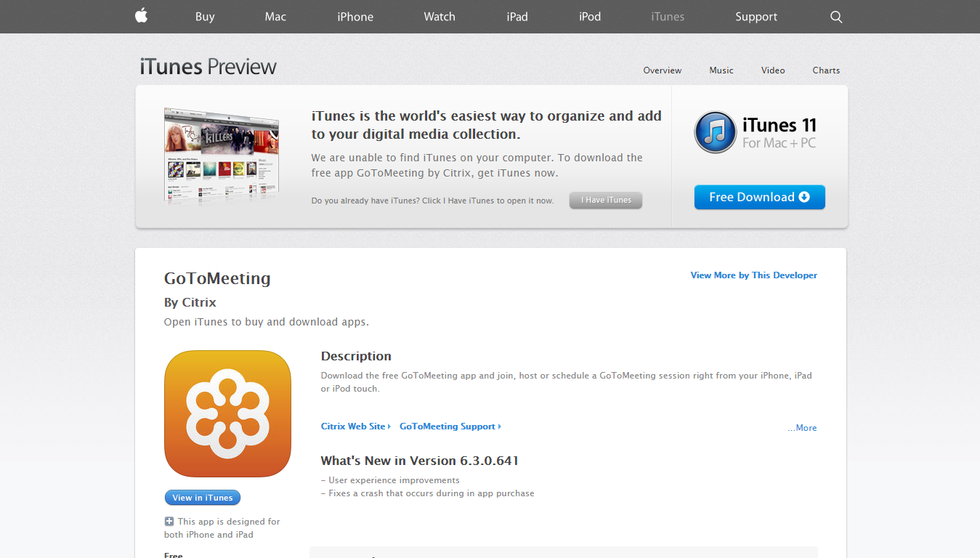Image resolution: width=980 pixels, height=558 pixels.
Task: Click the GoToMeeting orange app icon
Action: click(x=227, y=413)
